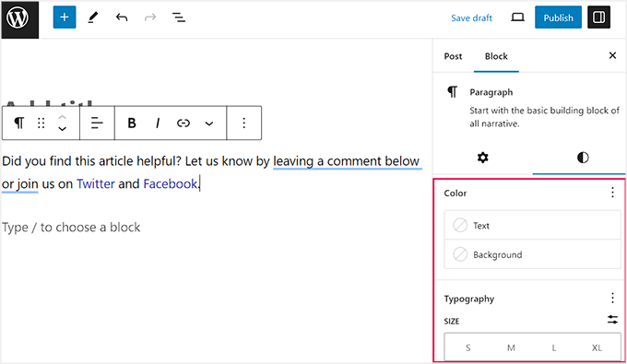Viewport: 627px width, 364px height.
Task: Switch to the Block tab
Action: [x=496, y=56]
